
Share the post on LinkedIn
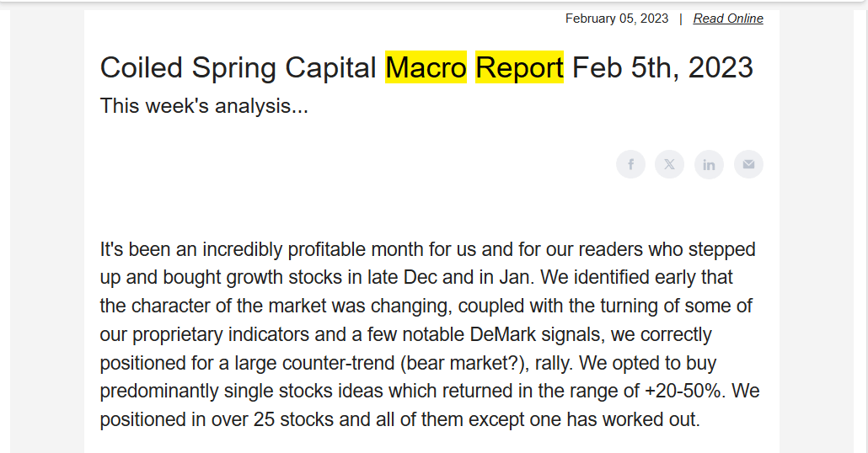pyautogui.click(x=709, y=164)
